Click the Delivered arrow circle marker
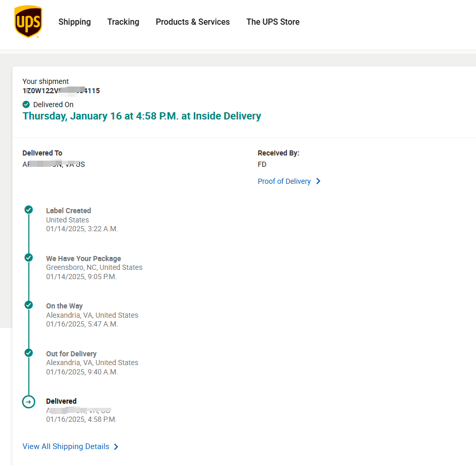 [x=28, y=402]
